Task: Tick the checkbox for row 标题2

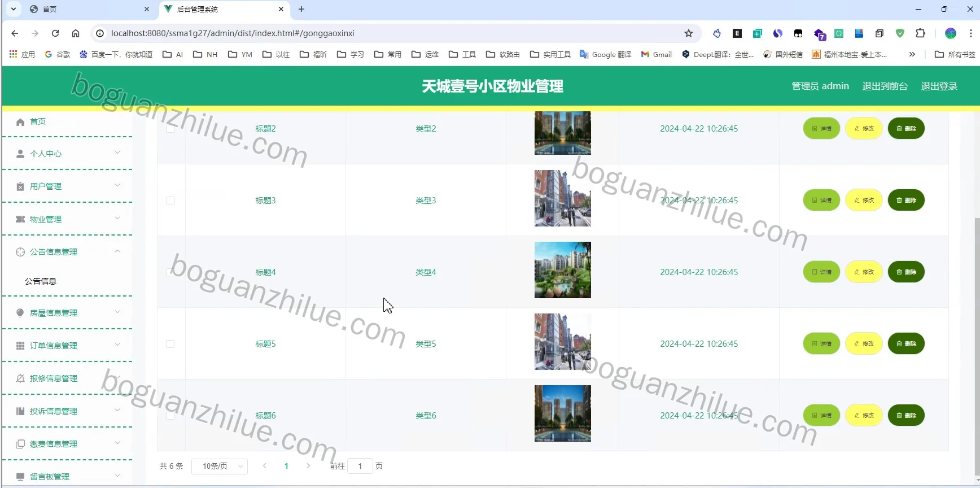Action: (x=170, y=129)
